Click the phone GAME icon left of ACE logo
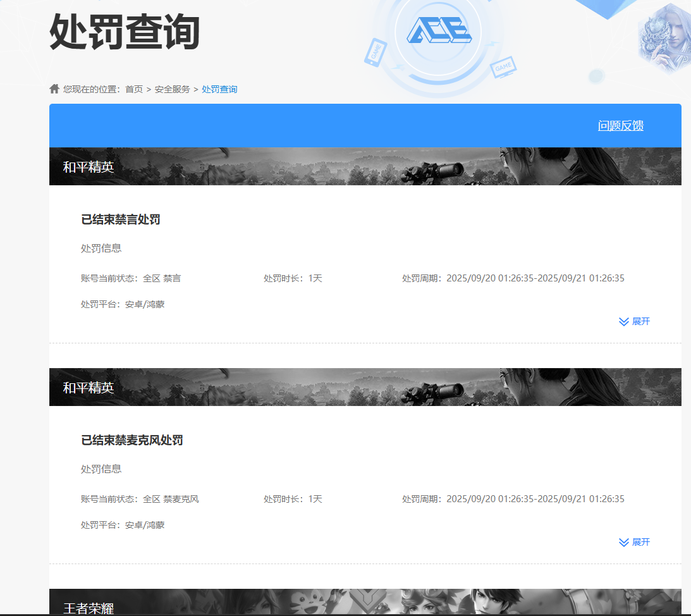 pyautogui.click(x=375, y=52)
